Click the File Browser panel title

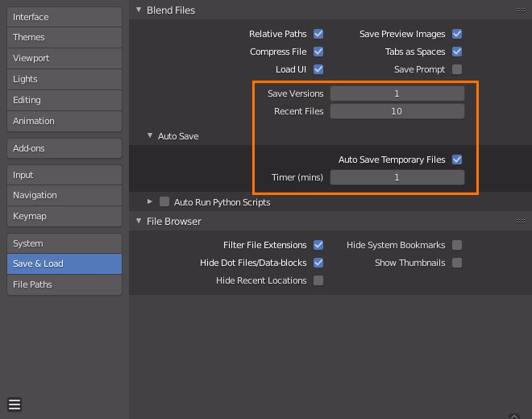pos(174,222)
